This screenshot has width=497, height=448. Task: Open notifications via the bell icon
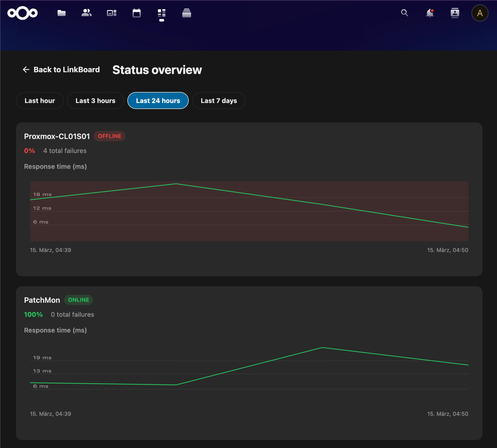(430, 13)
